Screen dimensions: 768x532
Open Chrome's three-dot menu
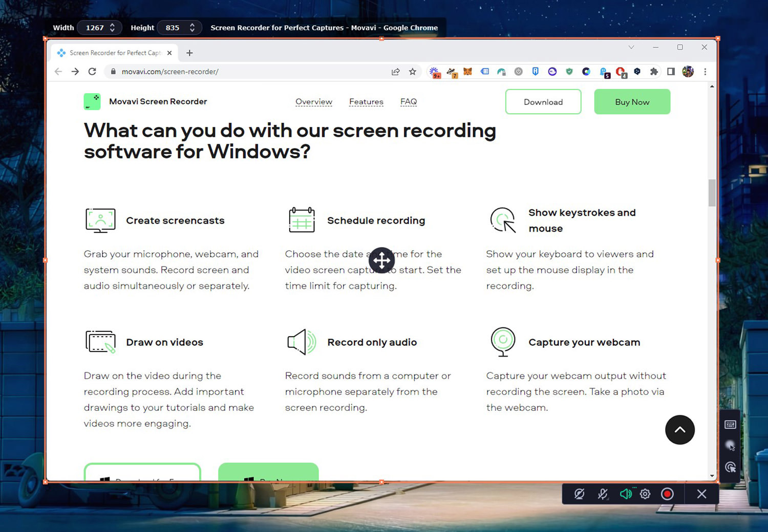coord(705,72)
